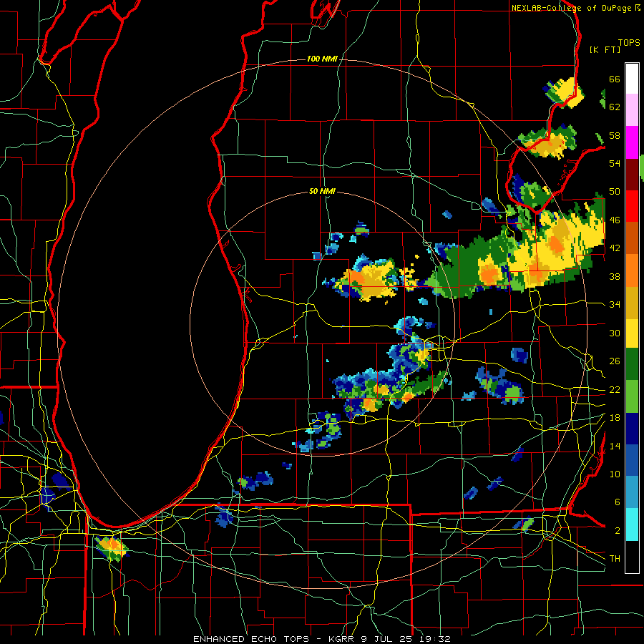Select the 54 legend scale label

pos(615,163)
